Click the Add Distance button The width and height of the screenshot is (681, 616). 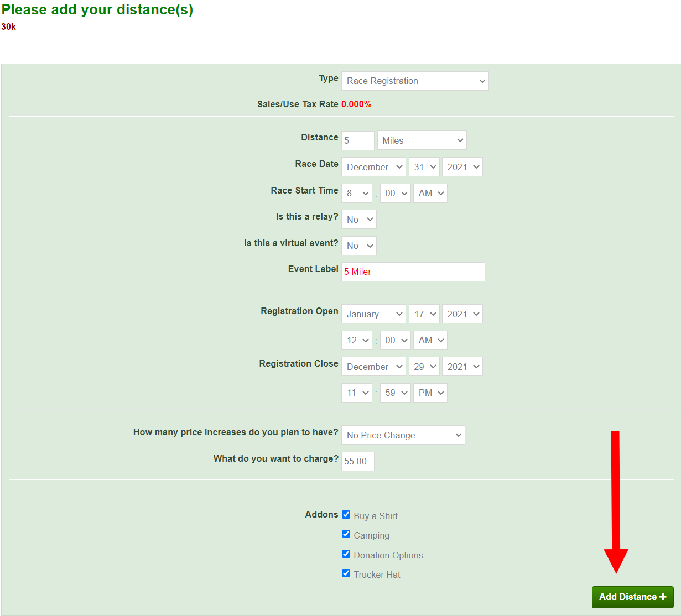point(632,597)
